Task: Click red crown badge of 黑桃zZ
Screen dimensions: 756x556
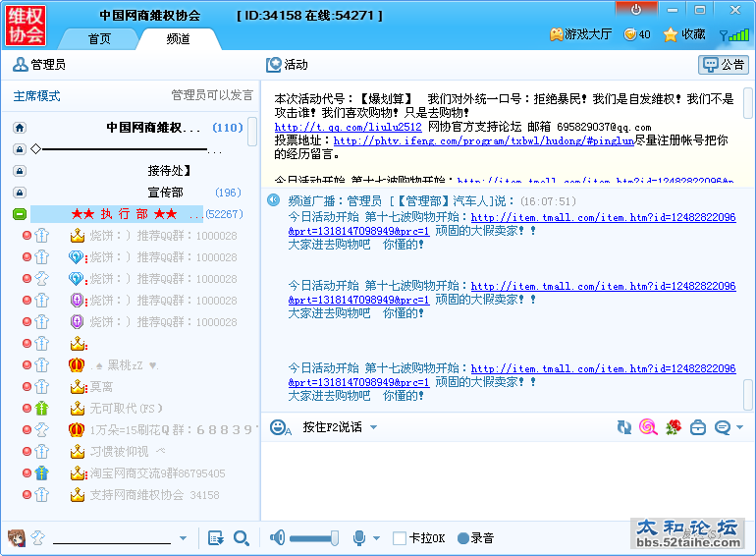Action: pyautogui.click(x=77, y=365)
